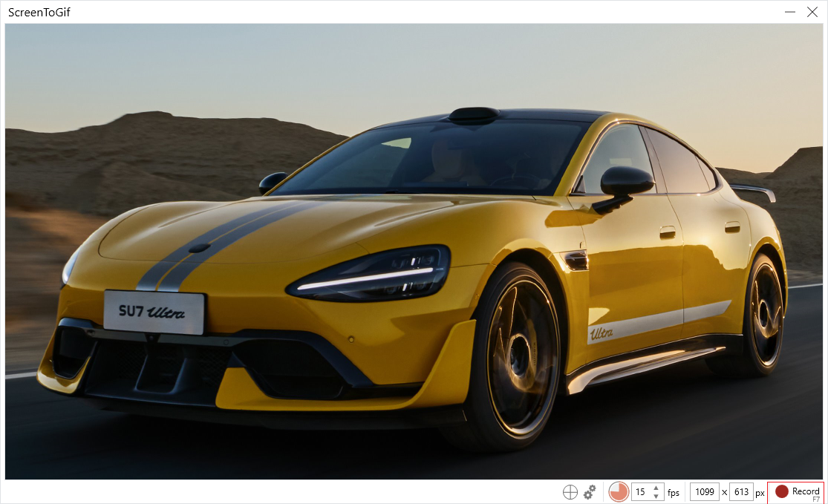Click the orange pie-chart icon beside fps

pos(619,492)
